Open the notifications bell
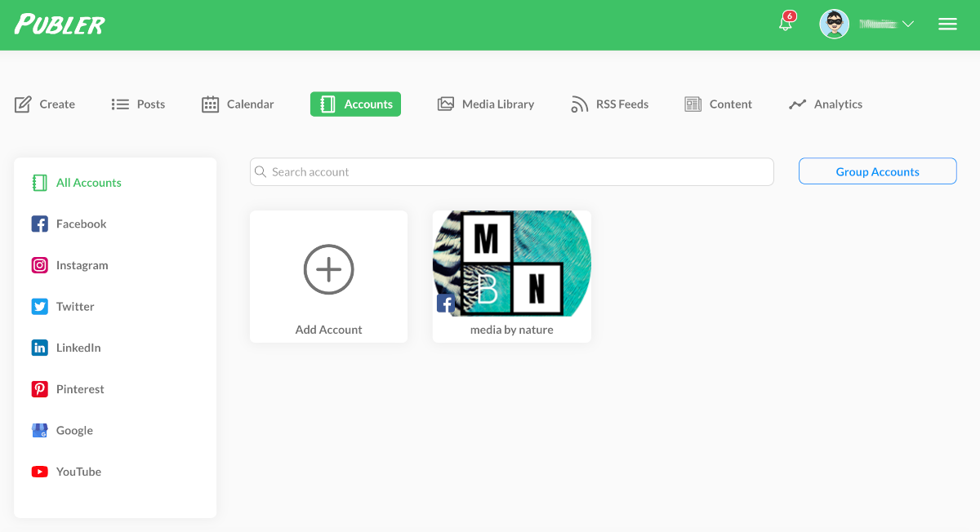980x532 pixels. point(785,24)
